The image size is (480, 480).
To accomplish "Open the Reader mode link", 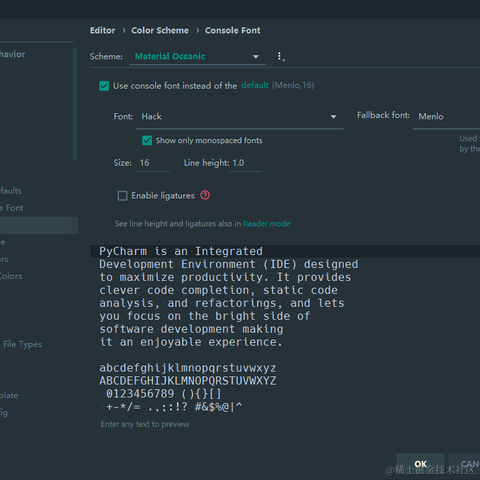I will click(x=267, y=224).
